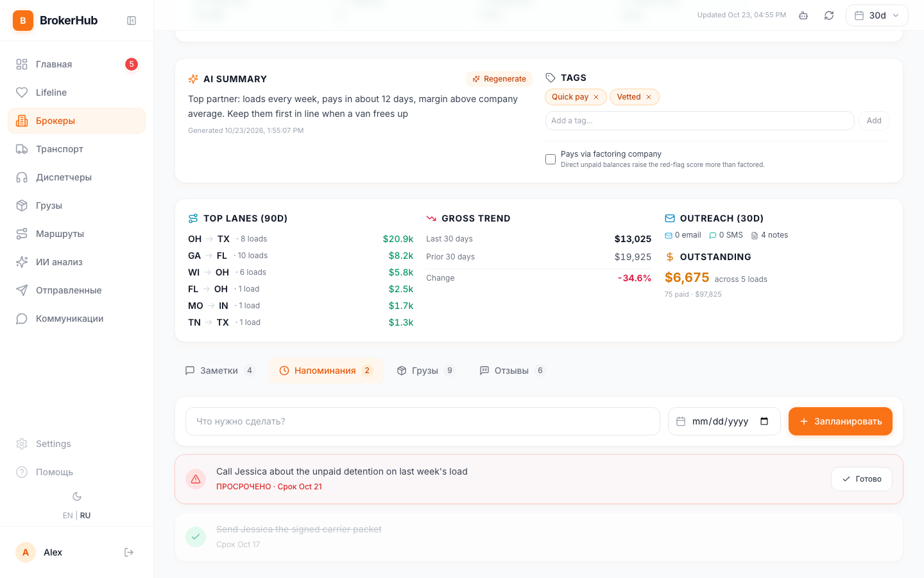This screenshot has width=924, height=578.
Task: Open Маршруты routes item
Action: (x=76, y=234)
